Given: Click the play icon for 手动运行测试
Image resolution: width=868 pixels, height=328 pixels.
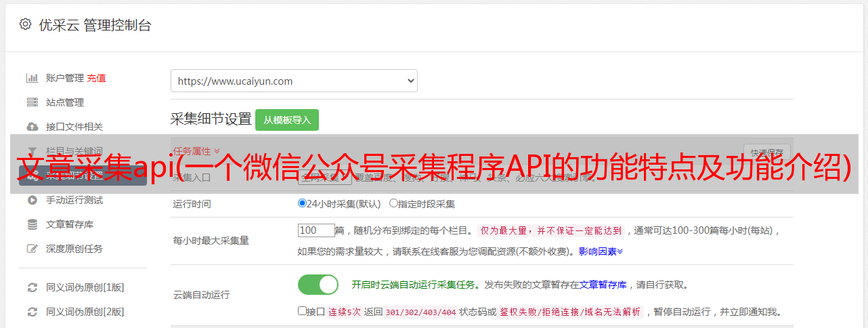Looking at the screenshot, I should point(32,200).
